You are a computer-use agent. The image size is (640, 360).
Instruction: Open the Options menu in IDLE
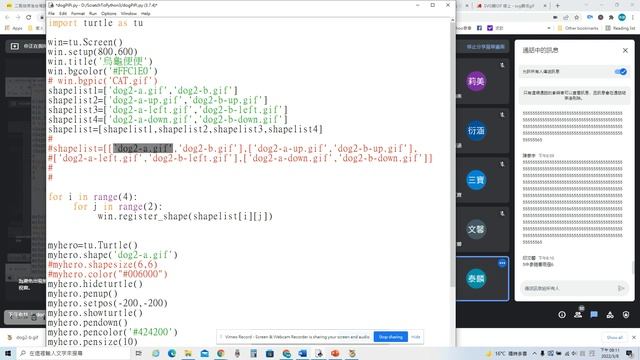tap(109, 13)
